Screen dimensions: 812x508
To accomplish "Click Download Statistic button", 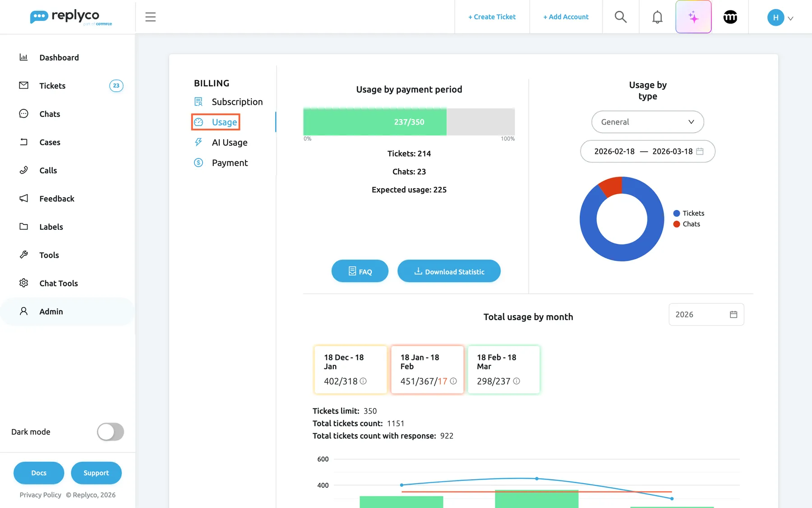I will pyautogui.click(x=449, y=271).
